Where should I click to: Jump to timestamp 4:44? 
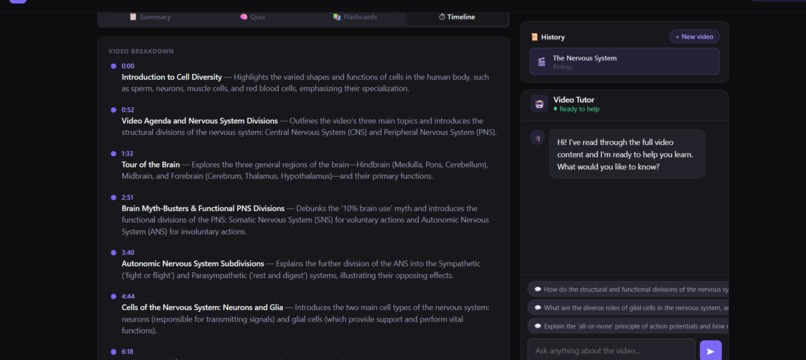[x=128, y=296]
